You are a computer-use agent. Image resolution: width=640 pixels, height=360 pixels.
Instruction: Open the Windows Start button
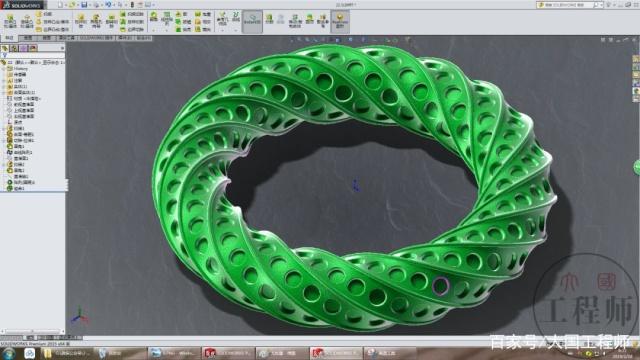(8, 353)
